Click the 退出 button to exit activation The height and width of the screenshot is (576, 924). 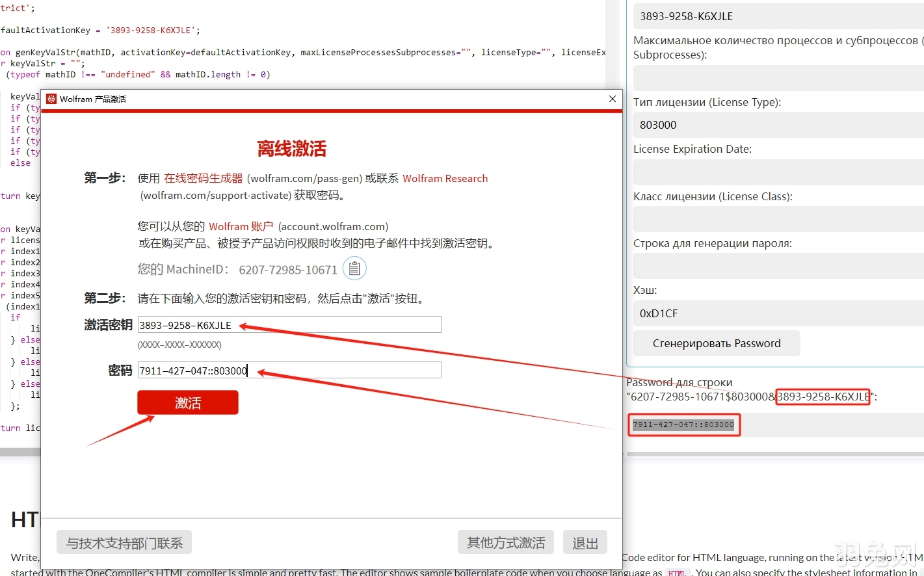[x=585, y=542]
